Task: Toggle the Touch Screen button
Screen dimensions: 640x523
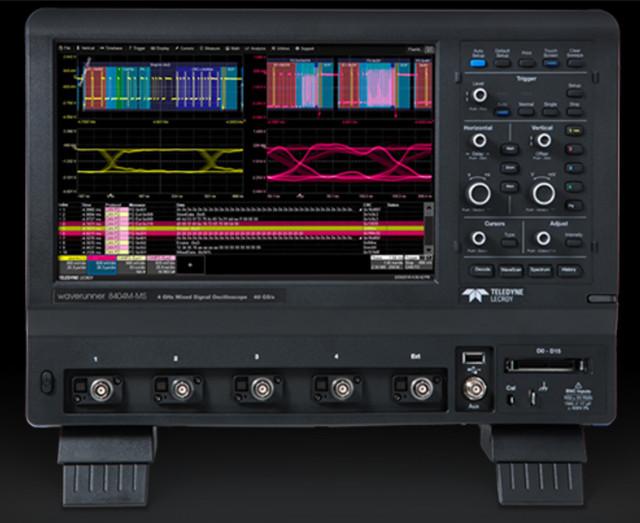Action: (551, 63)
